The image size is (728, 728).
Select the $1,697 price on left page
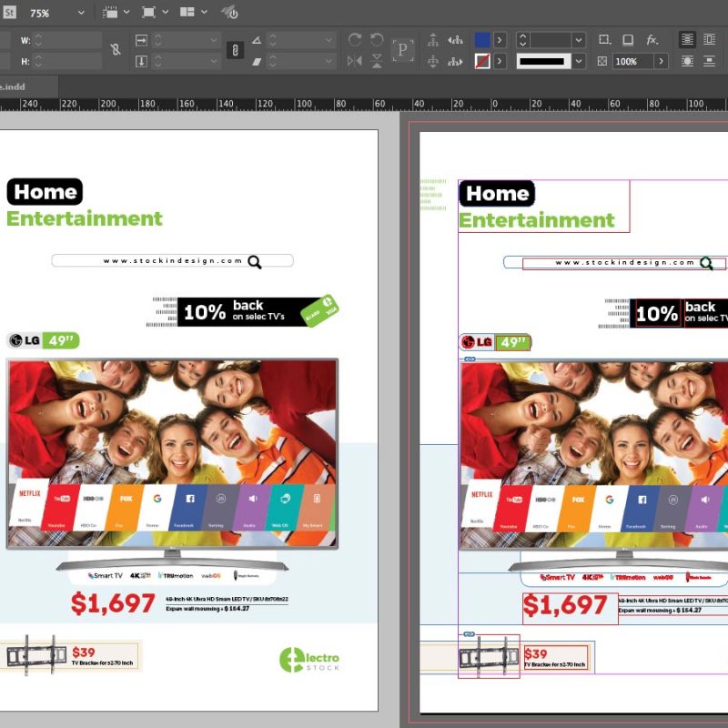click(113, 603)
